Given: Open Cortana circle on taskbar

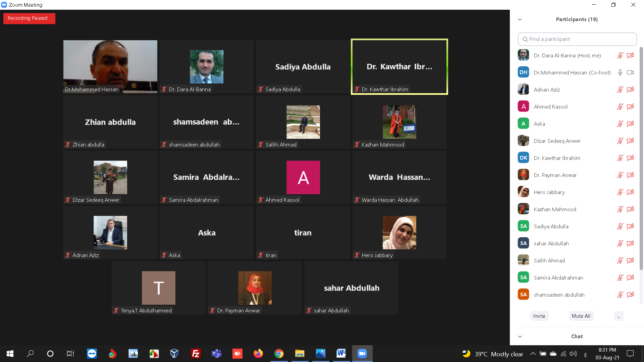Looking at the screenshot, I should pyautogui.click(x=50, y=354).
